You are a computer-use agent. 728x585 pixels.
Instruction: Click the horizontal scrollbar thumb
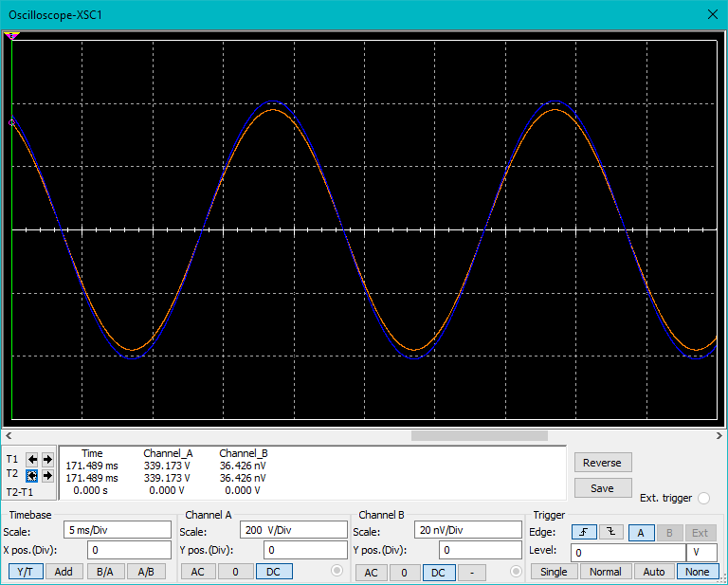pyautogui.click(x=479, y=435)
